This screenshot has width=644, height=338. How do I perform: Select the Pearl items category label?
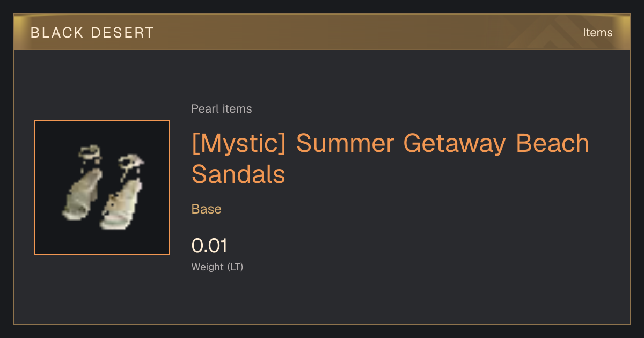(x=222, y=109)
